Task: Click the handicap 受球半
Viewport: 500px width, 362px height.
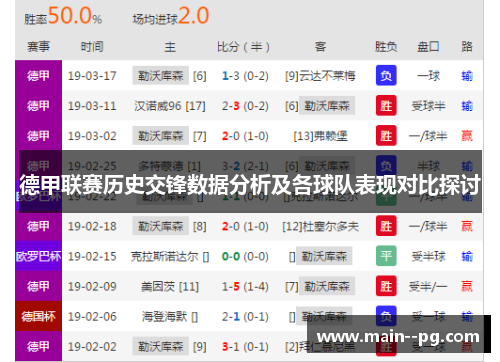Action: point(429,106)
